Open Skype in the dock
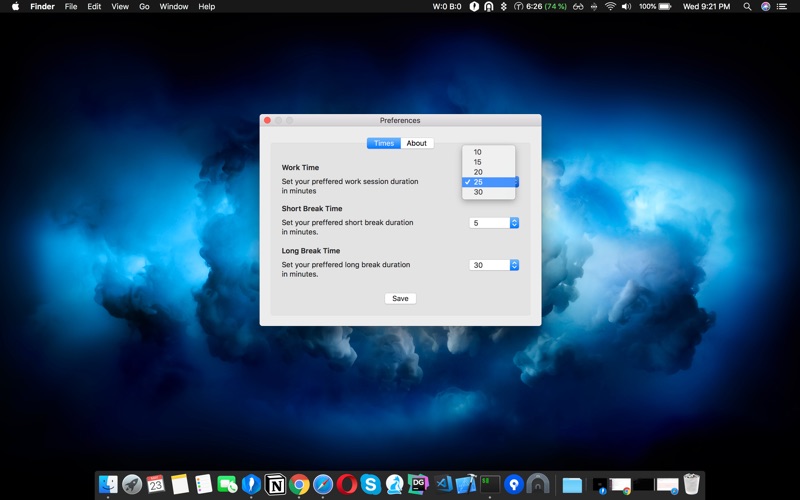This screenshot has width=800, height=500. (x=371, y=485)
